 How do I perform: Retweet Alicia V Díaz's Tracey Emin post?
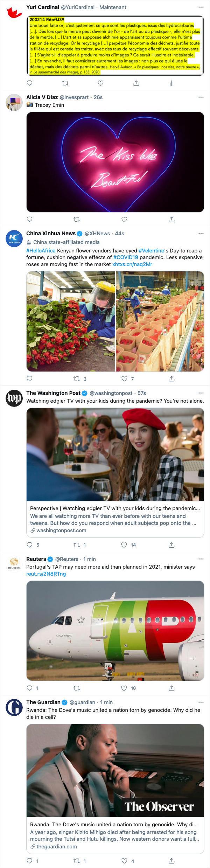77,220
